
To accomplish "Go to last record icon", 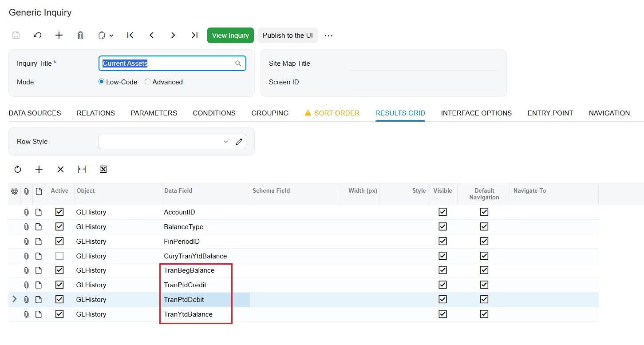I will click(194, 36).
